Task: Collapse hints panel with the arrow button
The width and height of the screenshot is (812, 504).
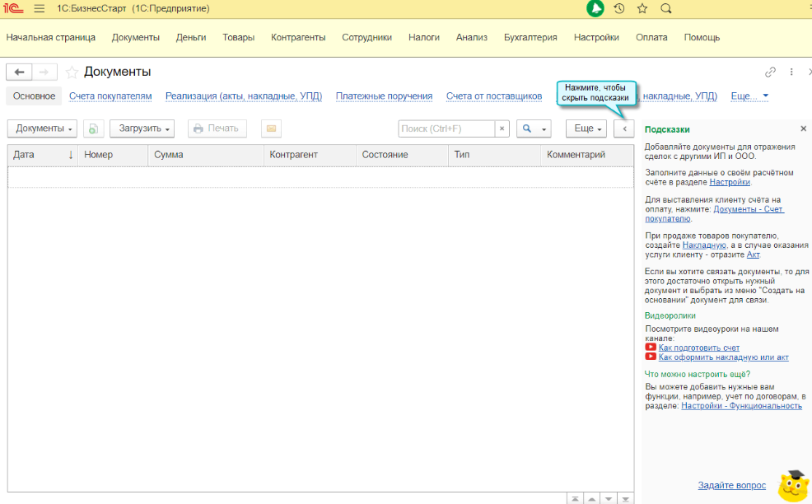Action: [x=624, y=128]
